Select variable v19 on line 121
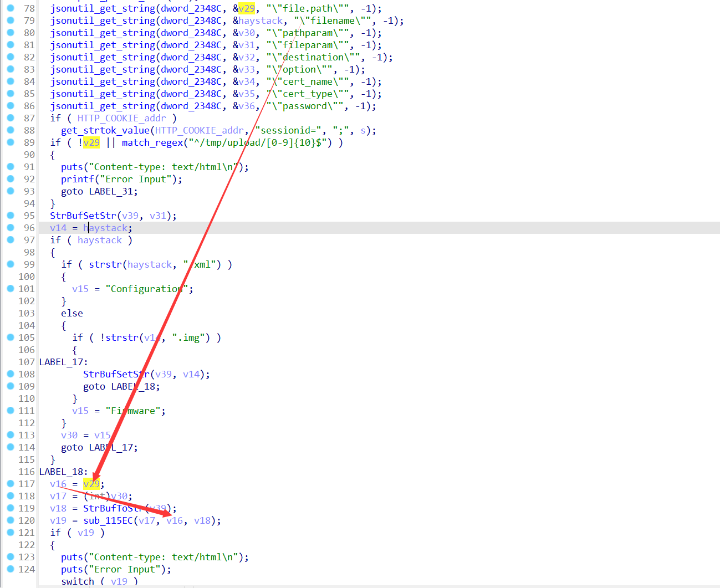Viewport: 720px width, 588px height. click(86, 533)
